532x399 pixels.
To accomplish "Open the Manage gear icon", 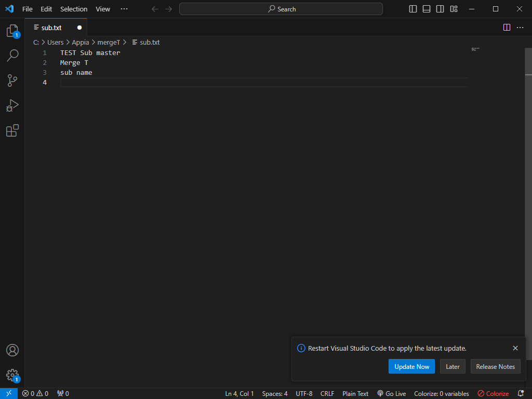I will click(x=12, y=375).
